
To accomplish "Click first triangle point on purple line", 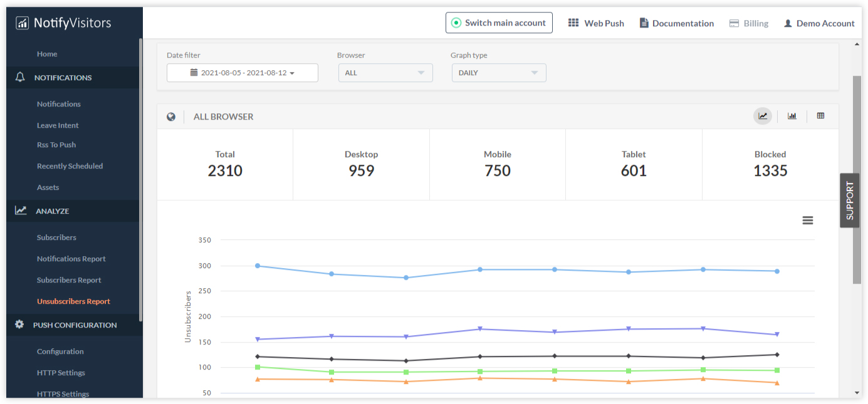I will (x=258, y=339).
